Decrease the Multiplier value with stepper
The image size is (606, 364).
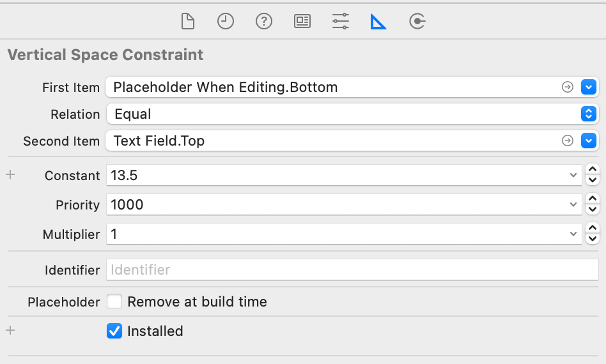[593, 239]
